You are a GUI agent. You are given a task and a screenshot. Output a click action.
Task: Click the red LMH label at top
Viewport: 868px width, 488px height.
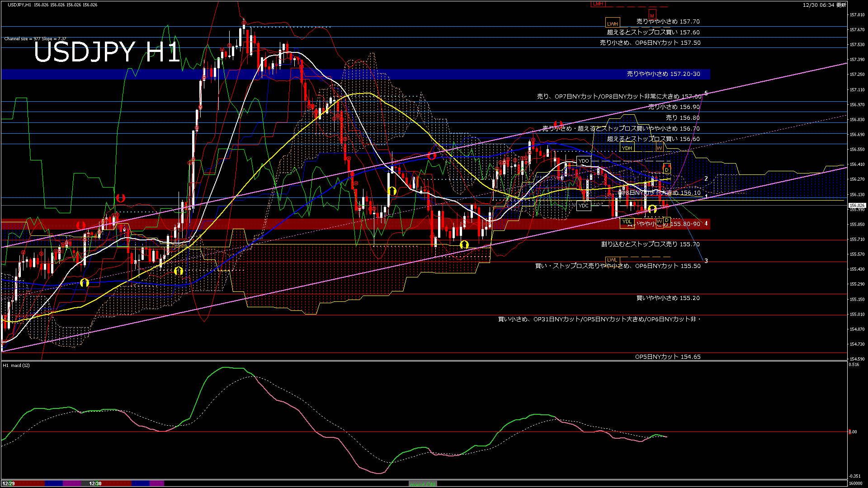(x=598, y=4)
